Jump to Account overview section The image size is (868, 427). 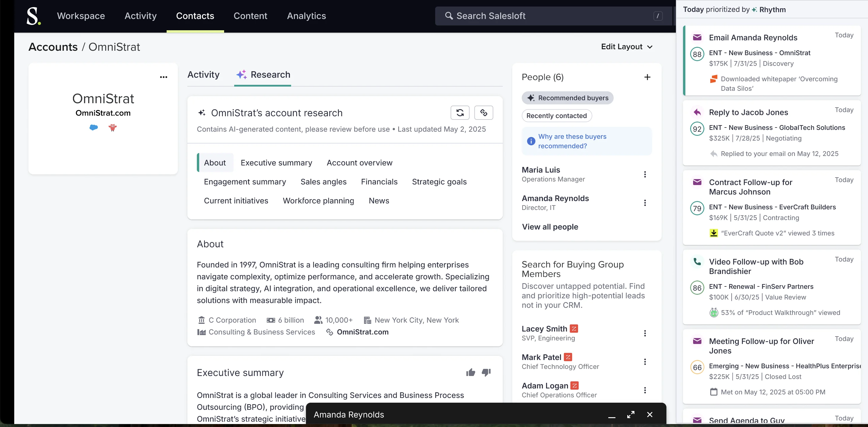[x=360, y=163]
